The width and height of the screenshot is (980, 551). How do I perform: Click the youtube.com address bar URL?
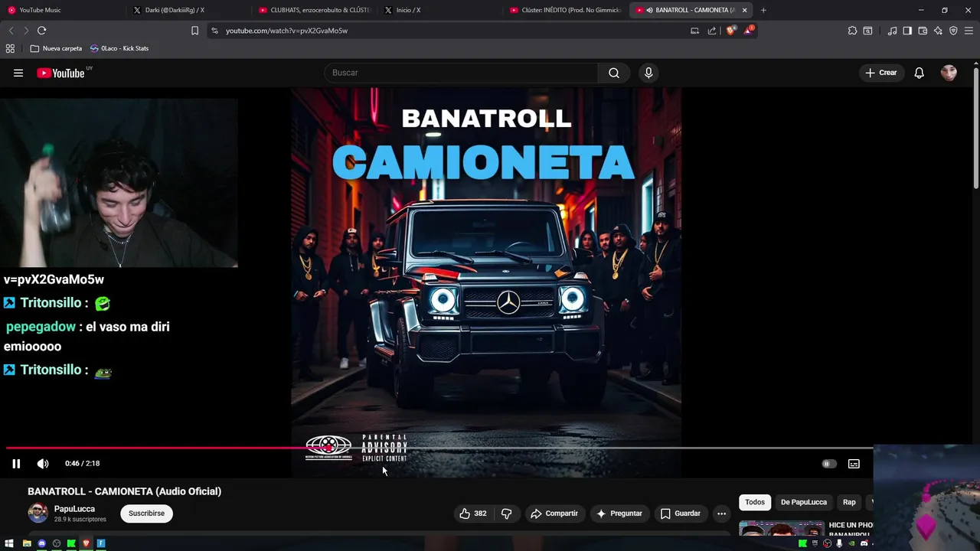tap(286, 31)
